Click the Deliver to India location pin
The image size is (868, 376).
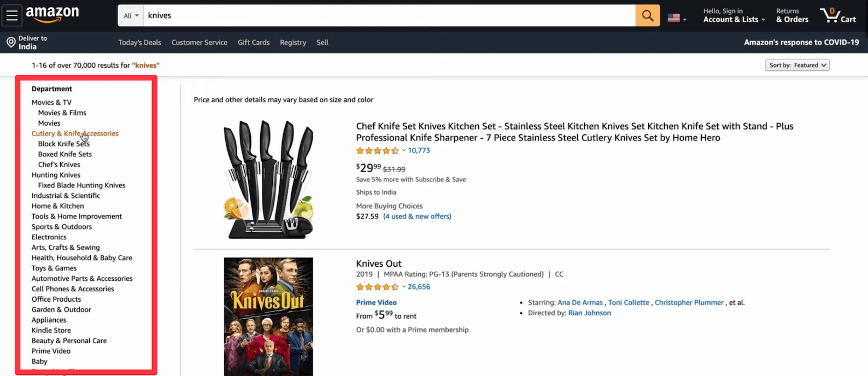coord(11,43)
